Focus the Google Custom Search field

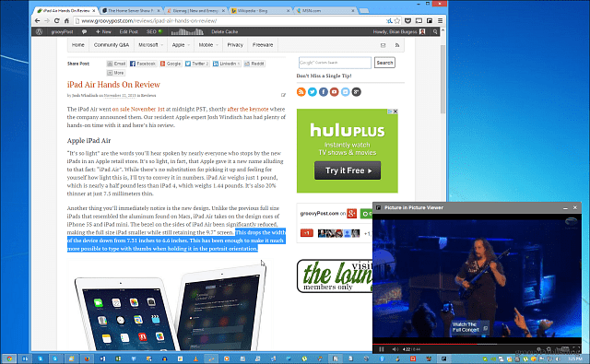point(335,63)
